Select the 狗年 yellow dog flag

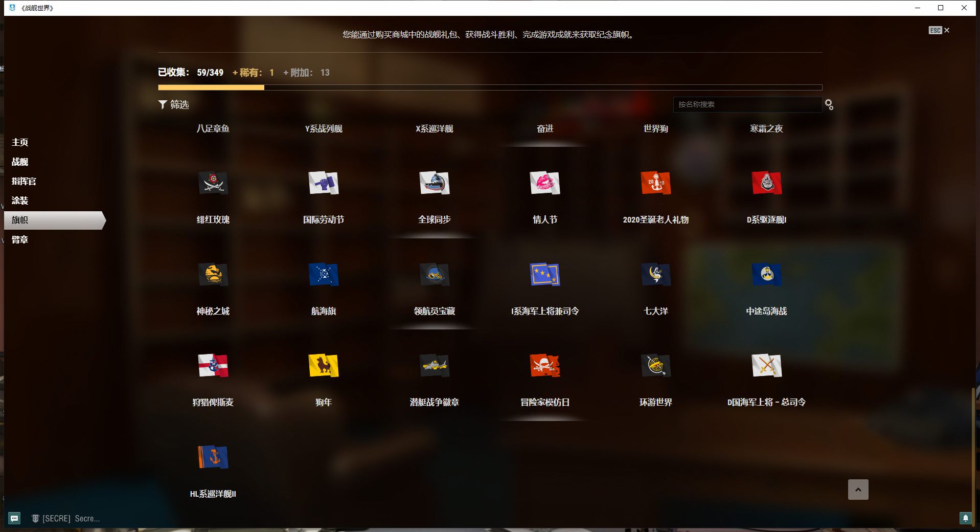(x=323, y=366)
